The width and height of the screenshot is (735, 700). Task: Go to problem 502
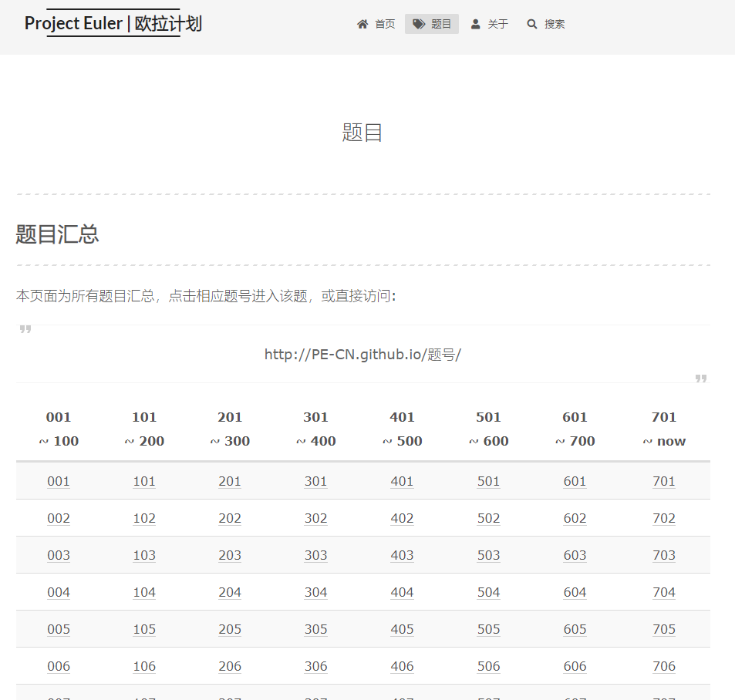click(x=488, y=518)
